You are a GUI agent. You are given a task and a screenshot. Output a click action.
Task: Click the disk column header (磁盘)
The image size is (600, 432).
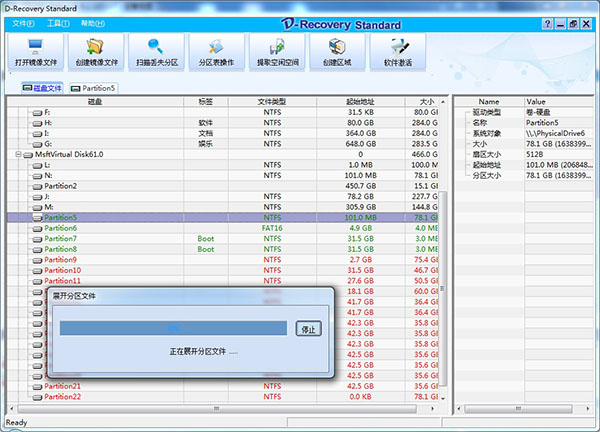click(x=95, y=101)
